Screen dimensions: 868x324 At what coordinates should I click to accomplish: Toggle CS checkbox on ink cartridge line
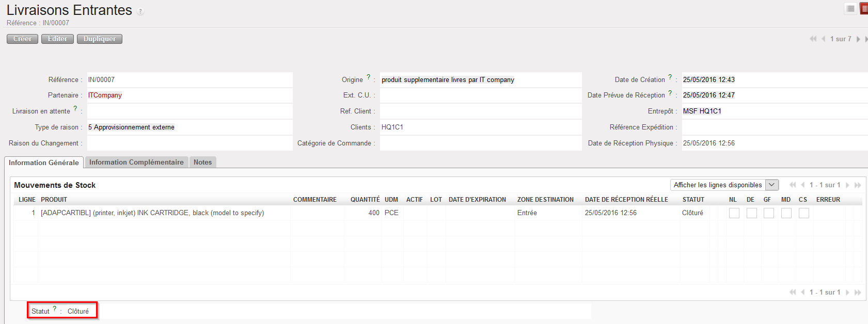tap(804, 213)
